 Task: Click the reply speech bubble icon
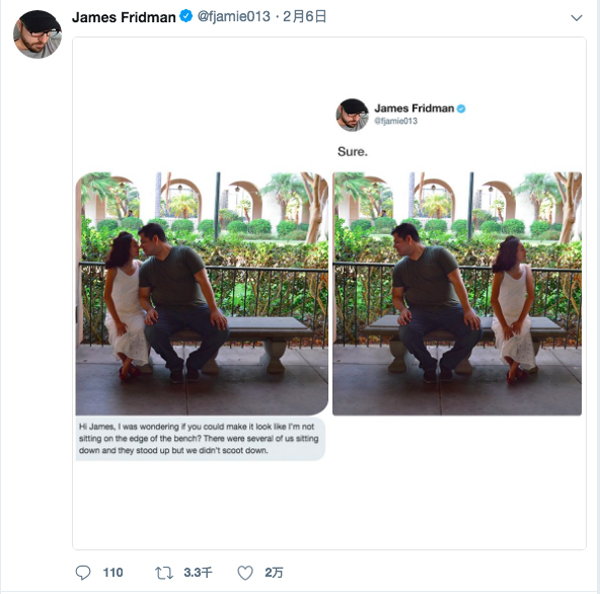84,573
